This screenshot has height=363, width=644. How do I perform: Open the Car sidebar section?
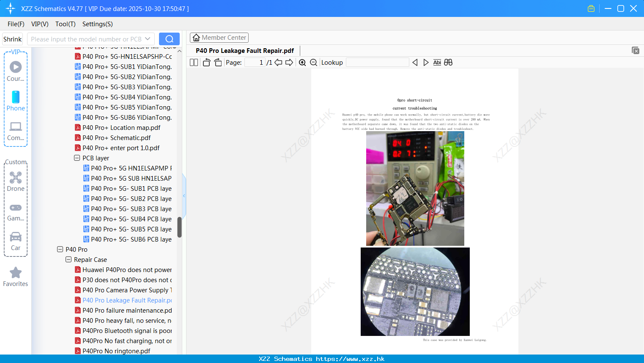[16, 241]
